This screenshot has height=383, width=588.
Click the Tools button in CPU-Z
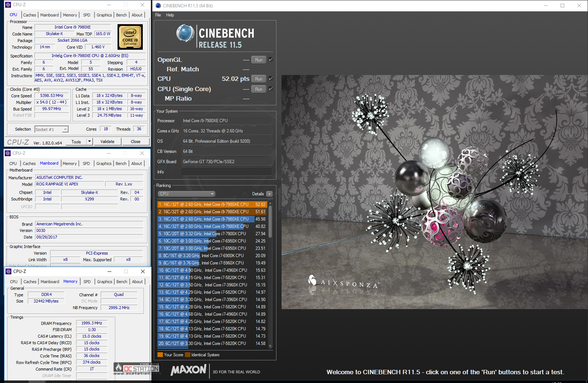click(76, 142)
